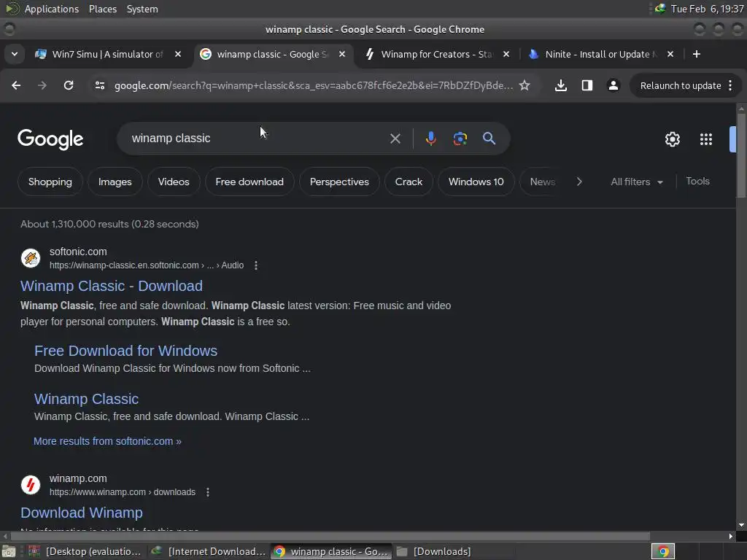This screenshot has width=747, height=560.
Task: Open Chrome profile icon
Action: [613, 85]
